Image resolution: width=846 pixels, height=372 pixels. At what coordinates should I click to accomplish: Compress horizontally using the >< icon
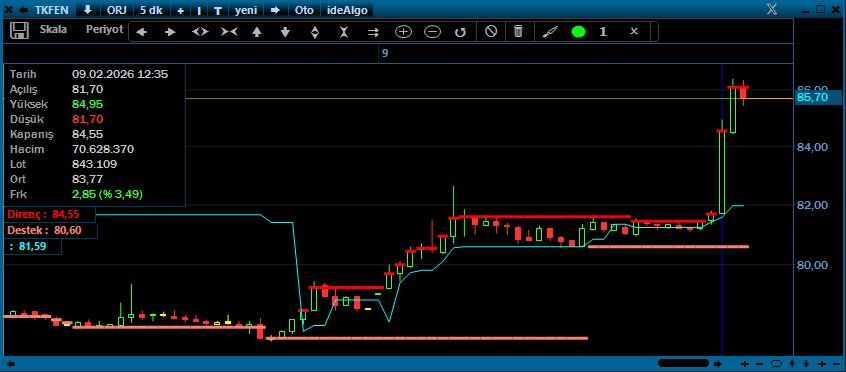(229, 32)
